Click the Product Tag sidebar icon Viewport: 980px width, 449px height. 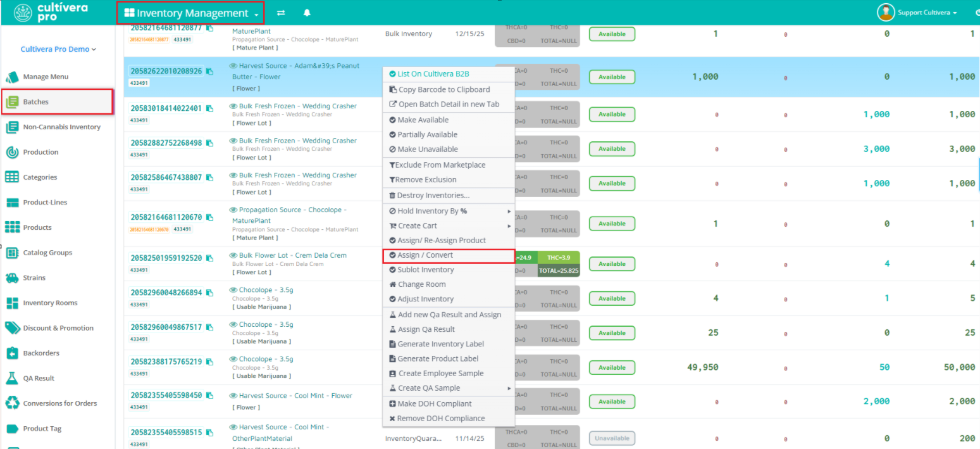coord(12,429)
